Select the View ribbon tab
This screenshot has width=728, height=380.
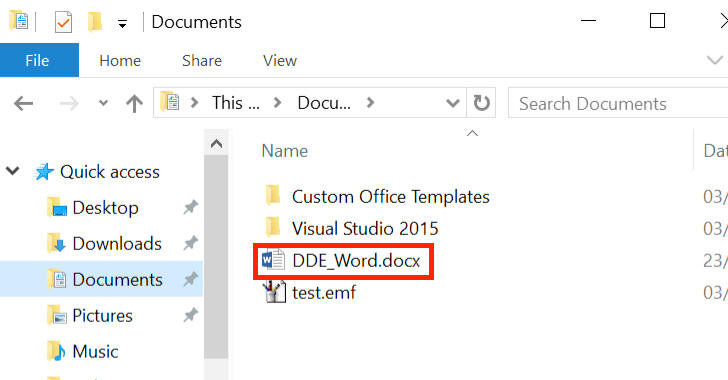280,60
